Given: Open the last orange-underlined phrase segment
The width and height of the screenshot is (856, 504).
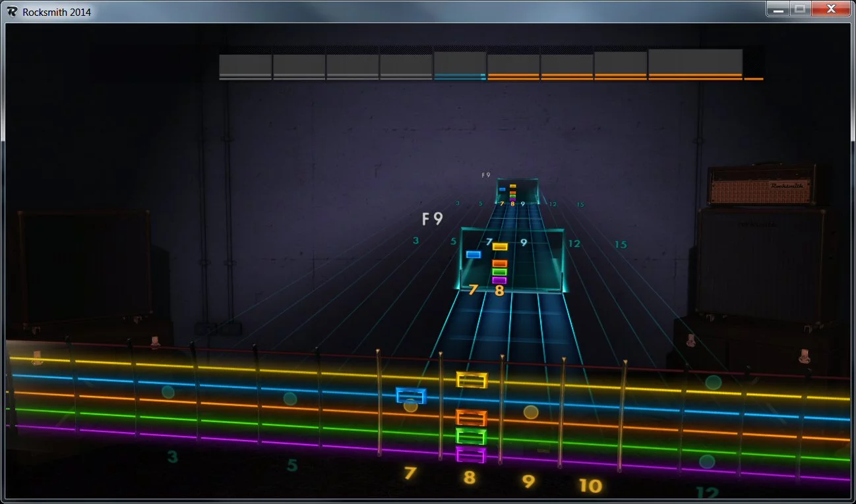Looking at the screenshot, I should [x=694, y=66].
